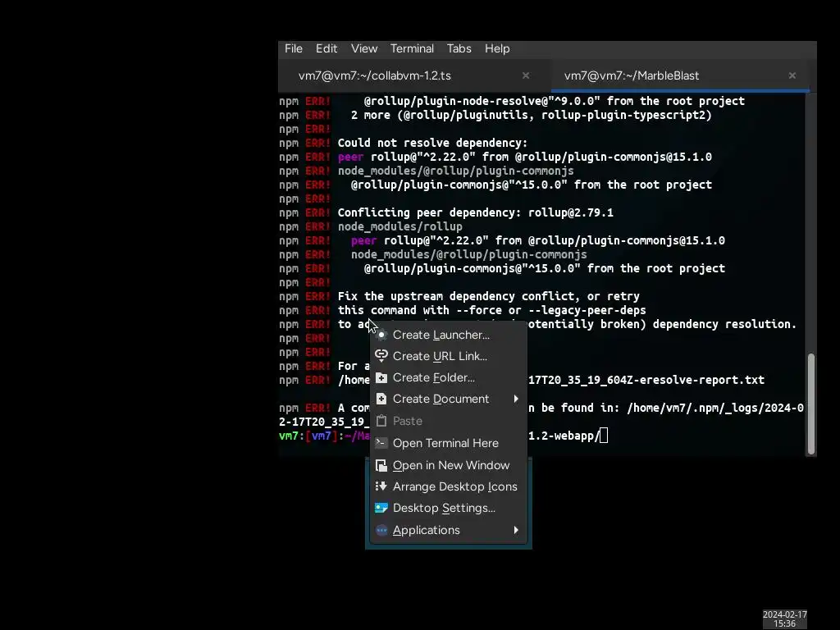This screenshot has height=630, width=840.
Task: Click the Create Document file icon
Action: pyautogui.click(x=381, y=399)
